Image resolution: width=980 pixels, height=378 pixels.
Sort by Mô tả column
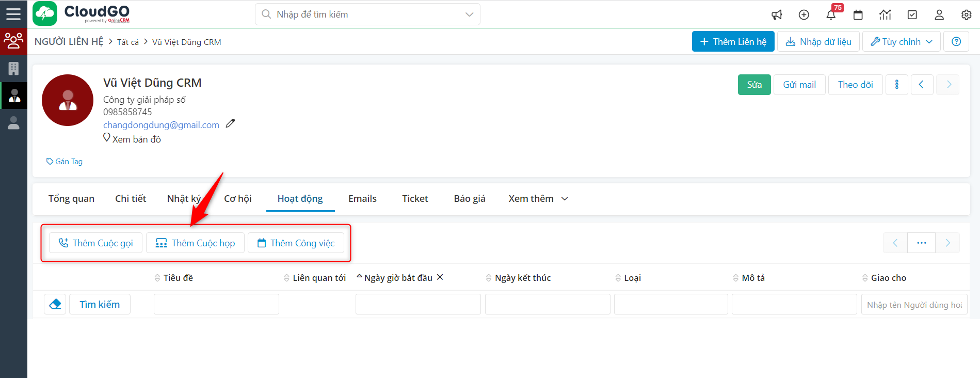(x=749, y=278)
